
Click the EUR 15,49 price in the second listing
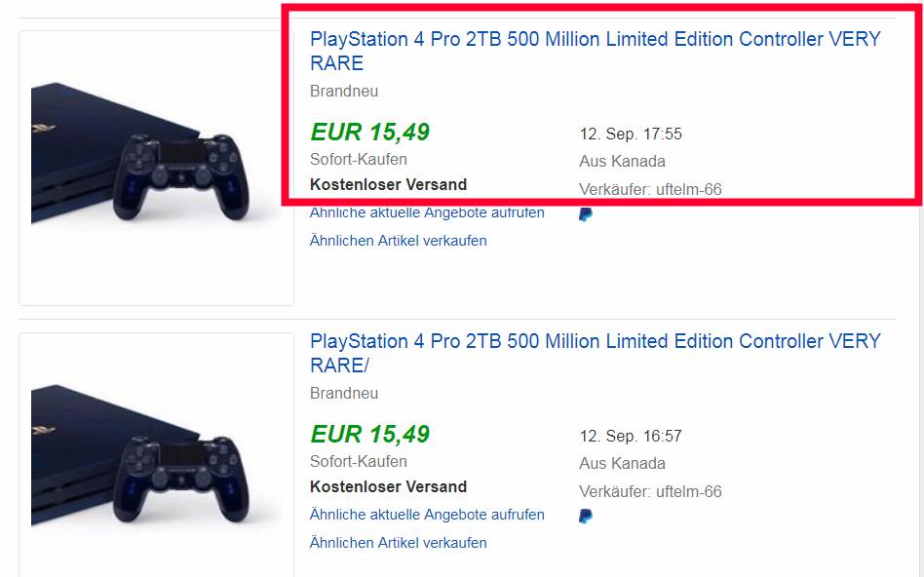click(x=369, y=435)
